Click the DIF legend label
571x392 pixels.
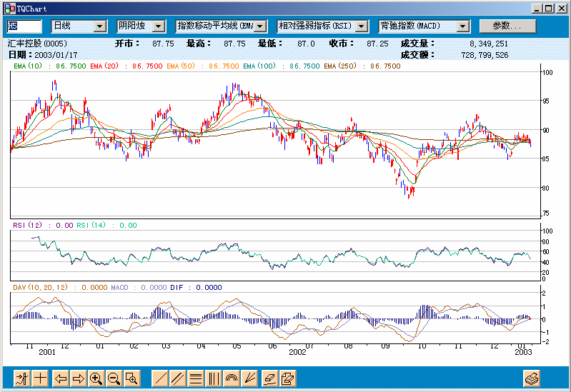coord(177,287)
